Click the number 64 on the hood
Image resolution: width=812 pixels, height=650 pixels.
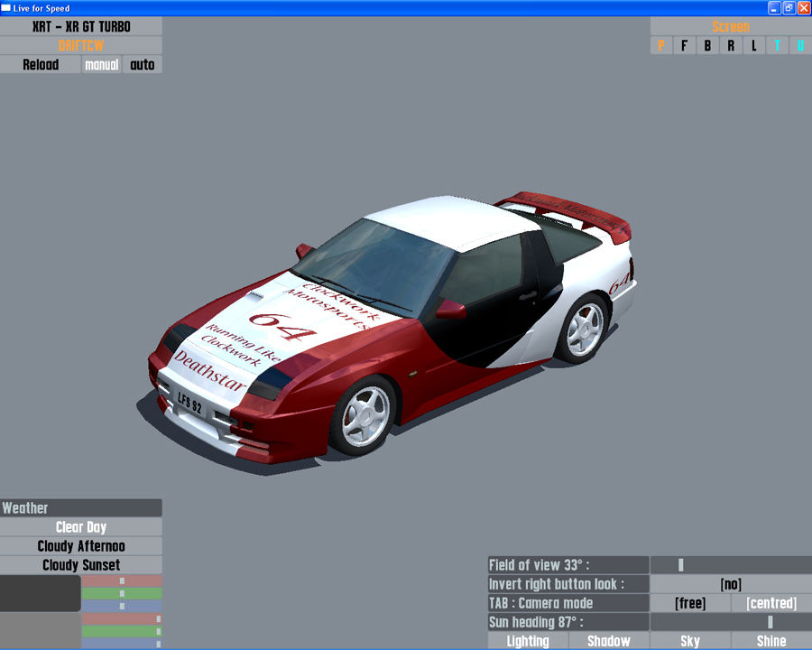pos(282,327)
